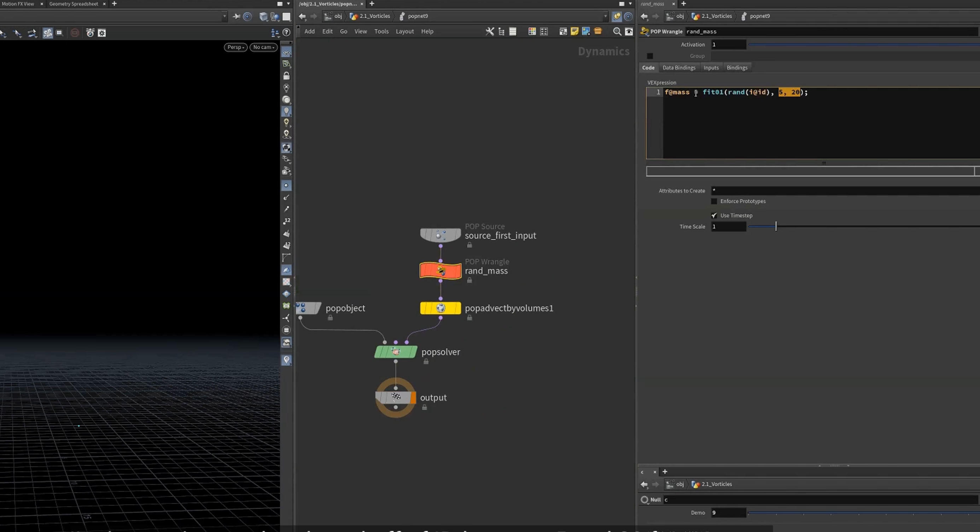Click the viewport help question mark icon
Image resolution: width=980 pixels, height=532 pixels.
click(286, 33)
